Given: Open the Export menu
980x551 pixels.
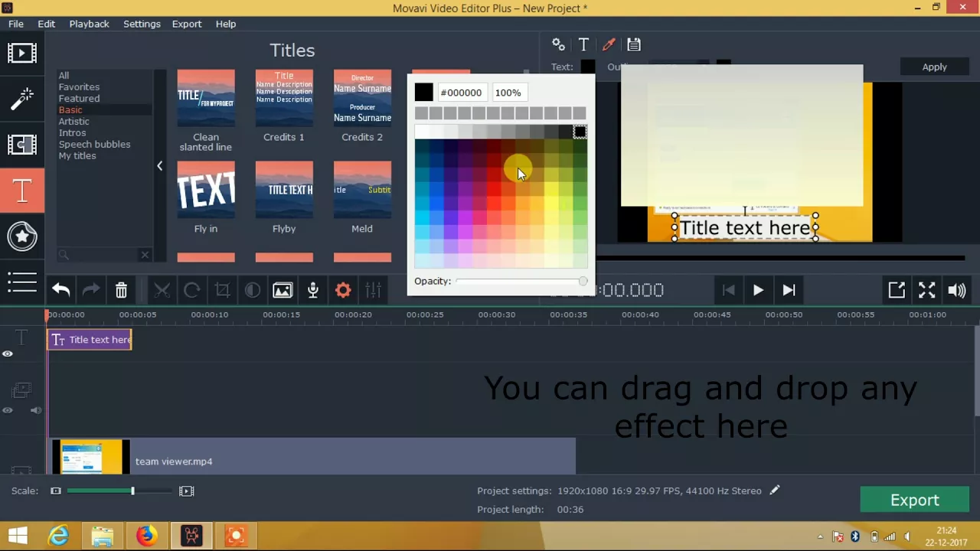Looking at the screenshot, I should point(186,24).
